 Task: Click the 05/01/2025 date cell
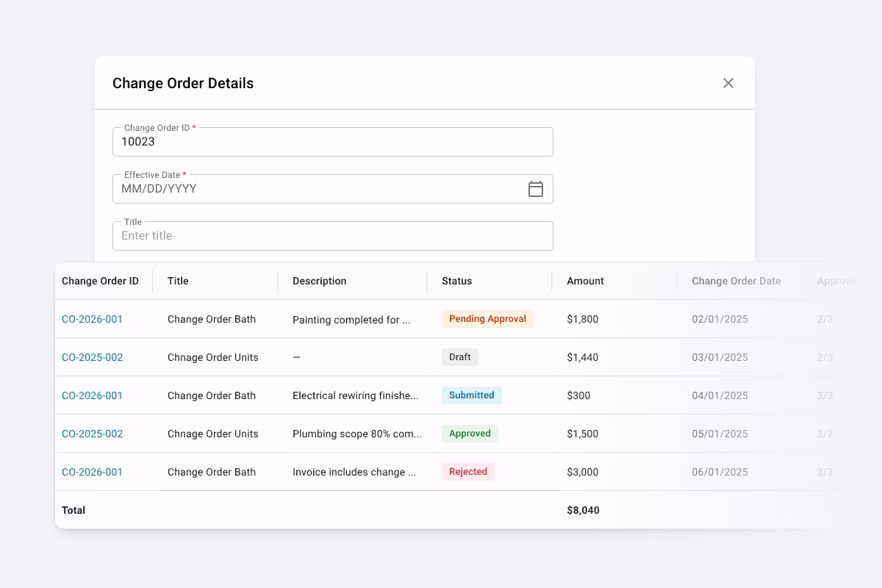720,434
